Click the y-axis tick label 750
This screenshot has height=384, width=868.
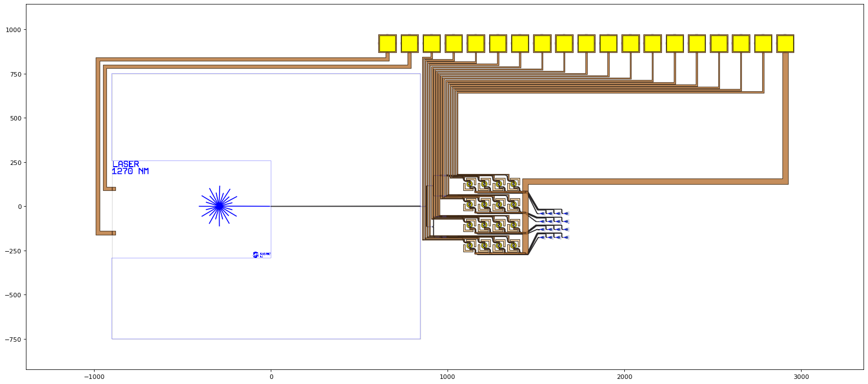pos(15,74)
